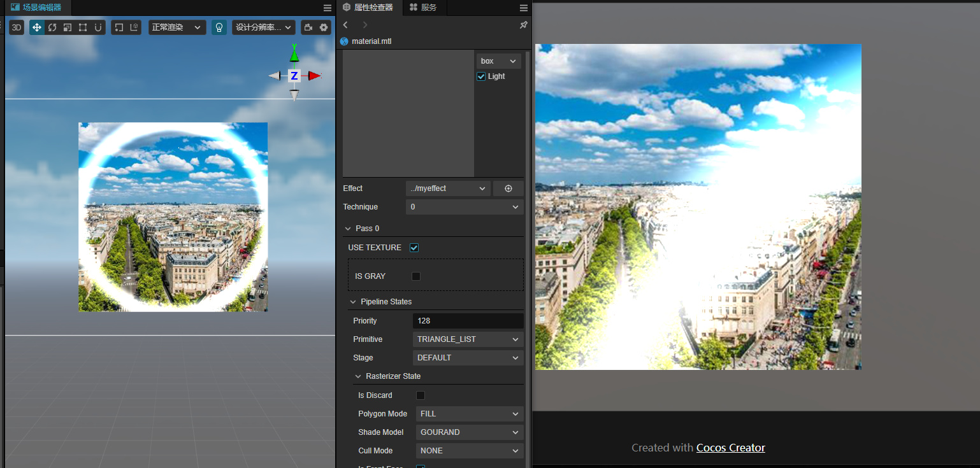The width and height of the screenshot is (980, 468).
Task: Click the Priority input field
Action: (468, 321)
